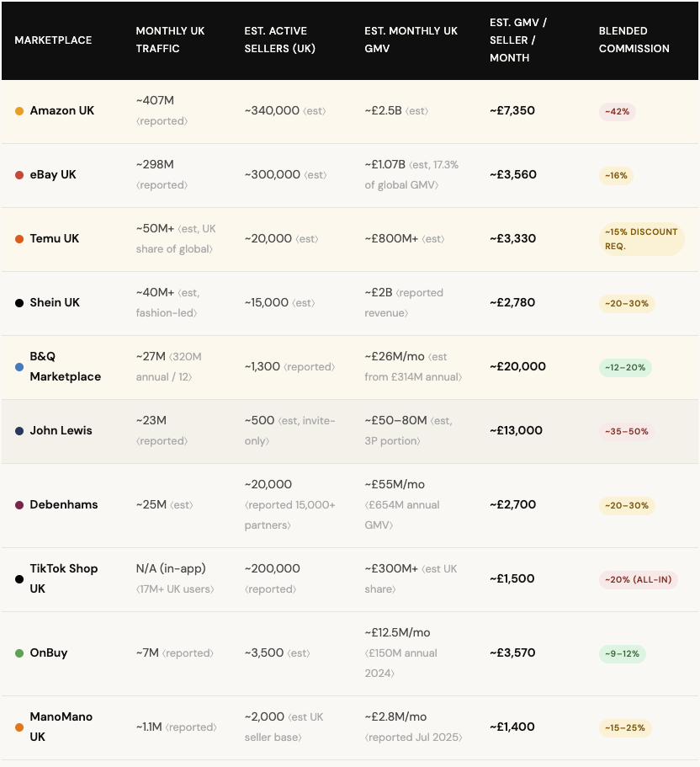The height and width of the screenshot is (767, 700).
Task: Click the orange dot next to Temu UK
Action: tap(19, 239)
